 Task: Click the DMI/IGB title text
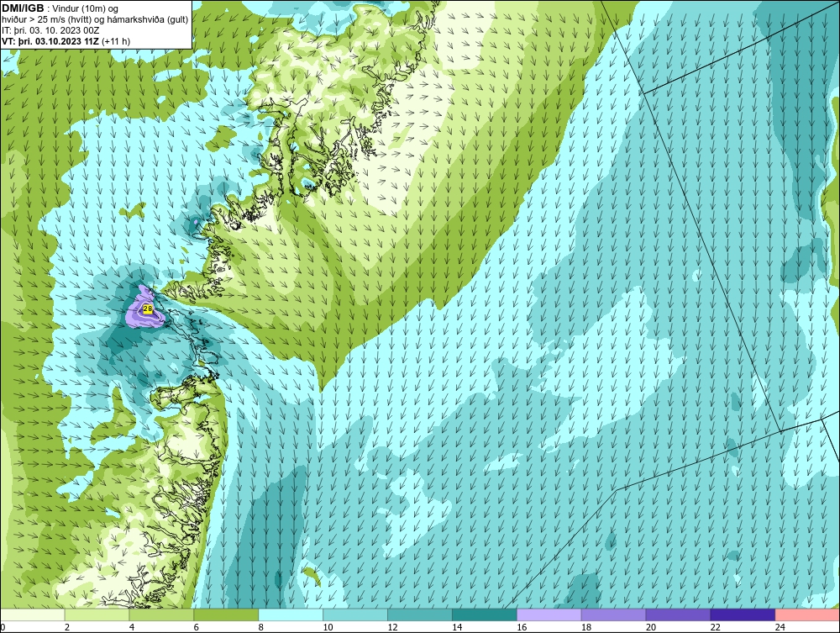23,8
